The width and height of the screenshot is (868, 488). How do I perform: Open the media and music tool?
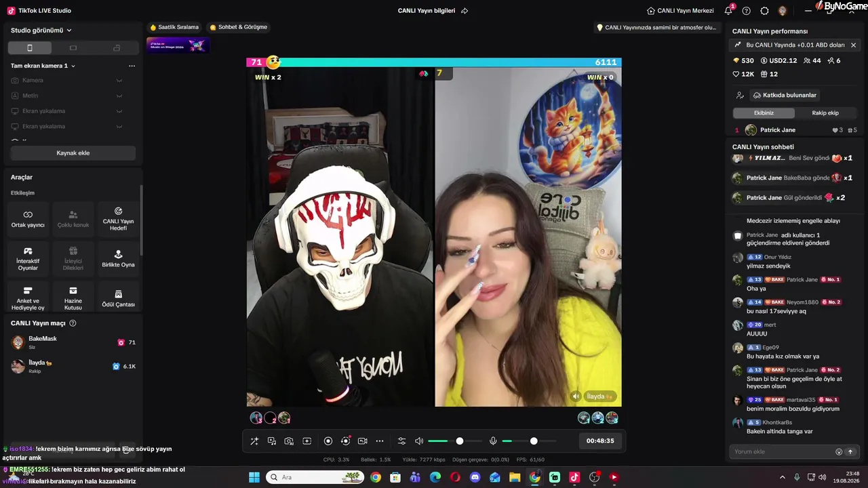pyautogui.click(x=272, y=441)
